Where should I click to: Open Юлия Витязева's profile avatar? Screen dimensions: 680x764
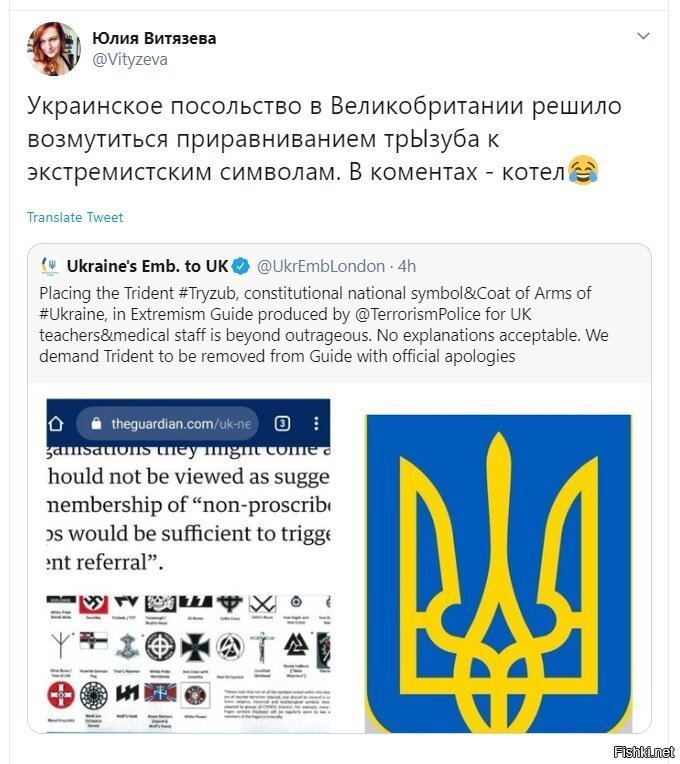point(54,49)
